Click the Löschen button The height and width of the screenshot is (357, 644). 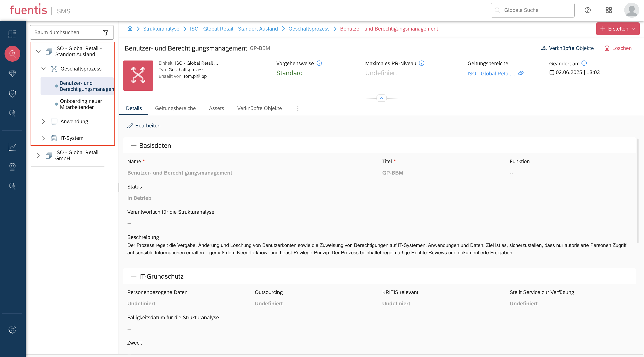[x=618, y=48]
